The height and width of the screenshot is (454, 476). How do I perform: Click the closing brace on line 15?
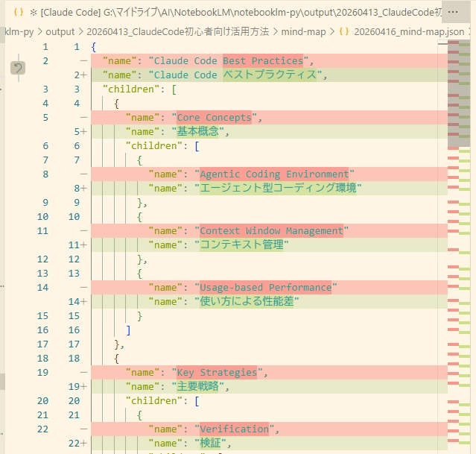(139, 316)
